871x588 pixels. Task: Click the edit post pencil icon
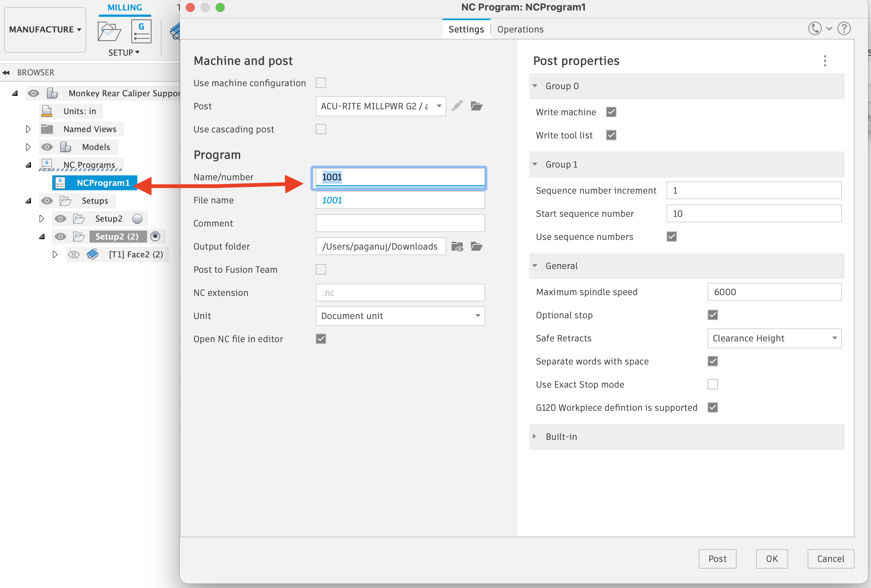(457, 106)
